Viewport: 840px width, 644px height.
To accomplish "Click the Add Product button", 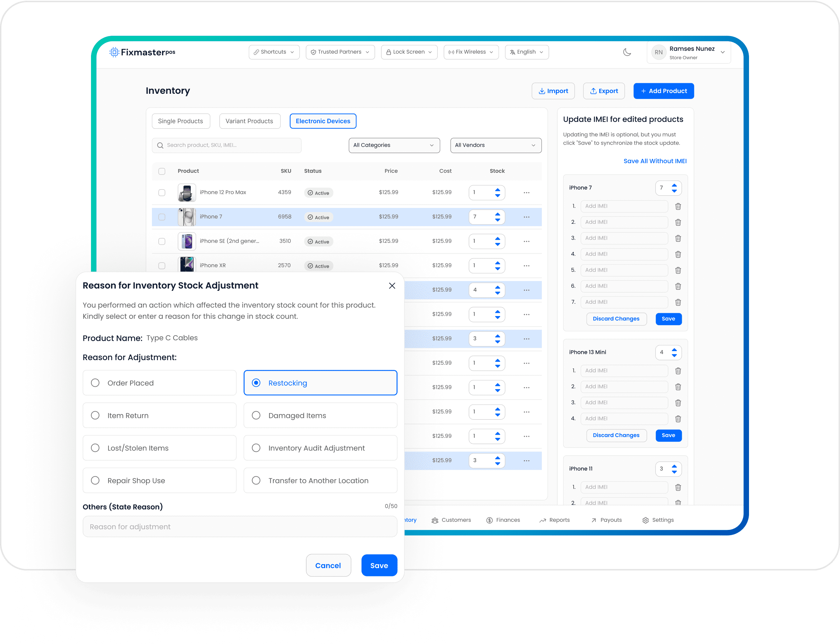I will (663, 91).
